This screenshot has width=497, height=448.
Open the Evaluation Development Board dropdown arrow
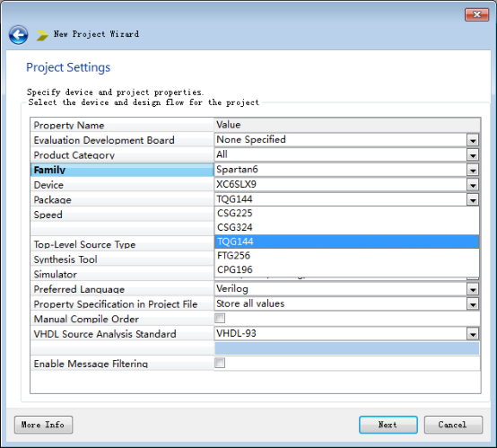473,140
